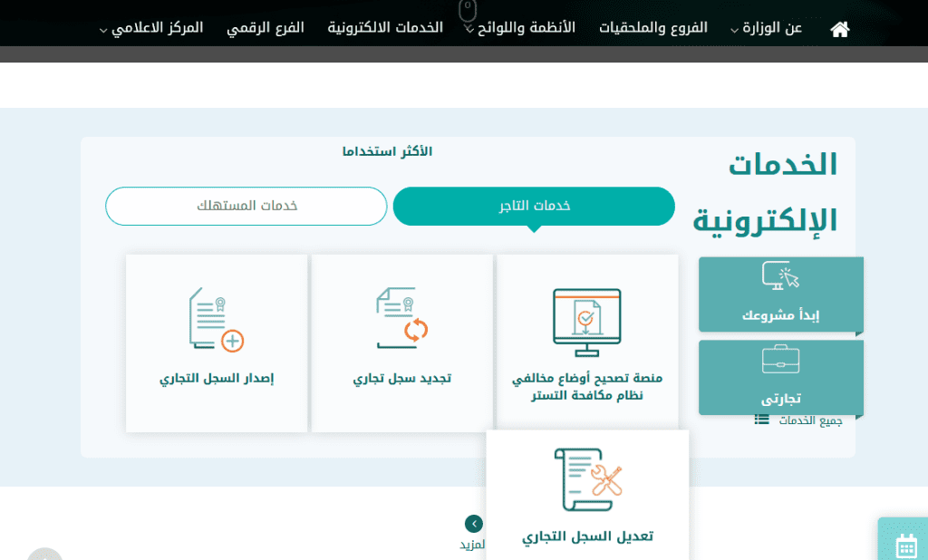928x560 pixels.
Task: Expand the عن الوزارة dropdown menu
Action: [x=766, y=28]
